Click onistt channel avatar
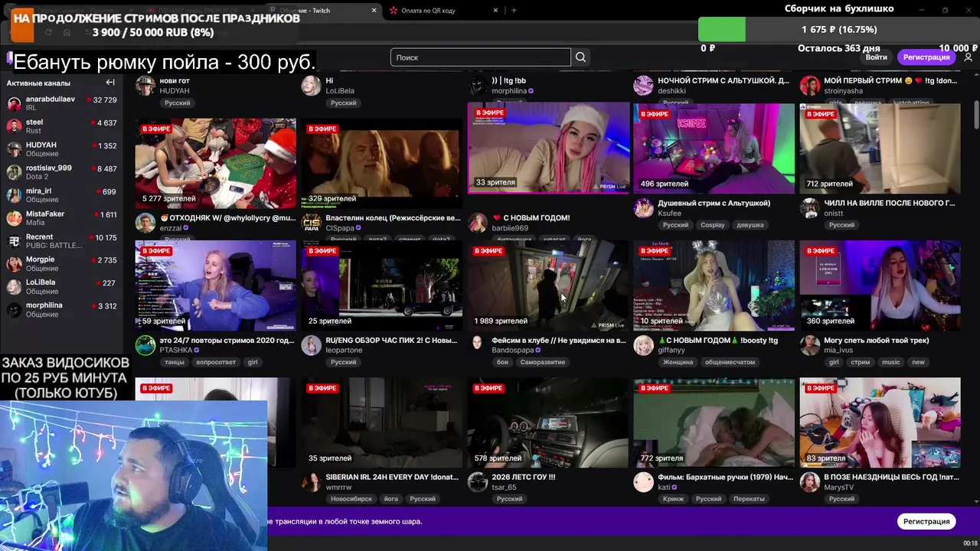This screenshot has height=551, width=980. tap(810, 207)
